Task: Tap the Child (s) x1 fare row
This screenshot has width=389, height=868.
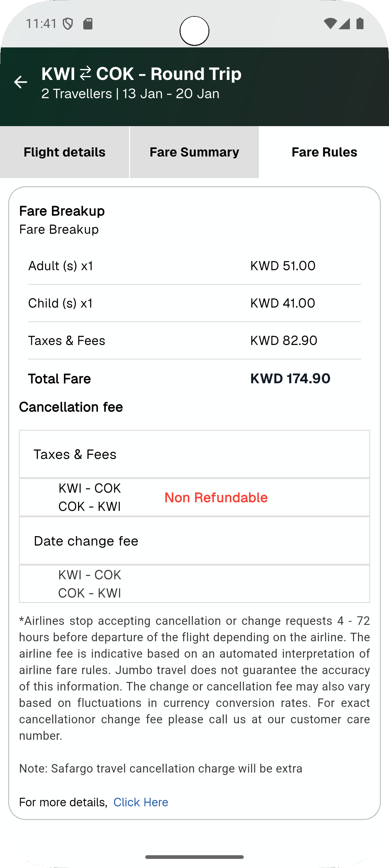Action: pos(194,303)
